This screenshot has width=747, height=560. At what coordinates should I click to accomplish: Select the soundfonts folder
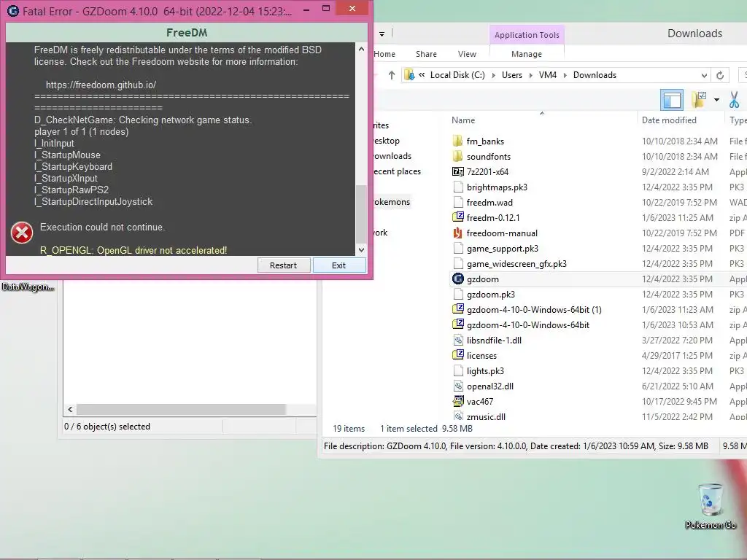pyautogui.click(x=488, y=157)
